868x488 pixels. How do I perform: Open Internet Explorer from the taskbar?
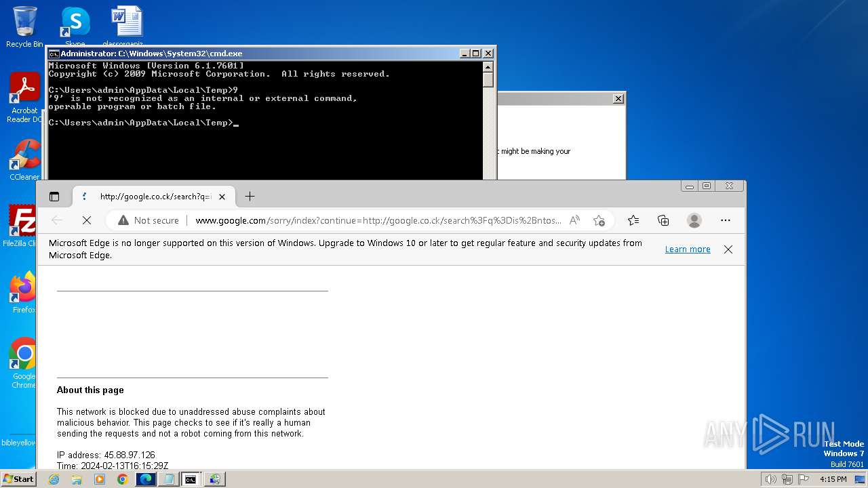coord(54,479)
